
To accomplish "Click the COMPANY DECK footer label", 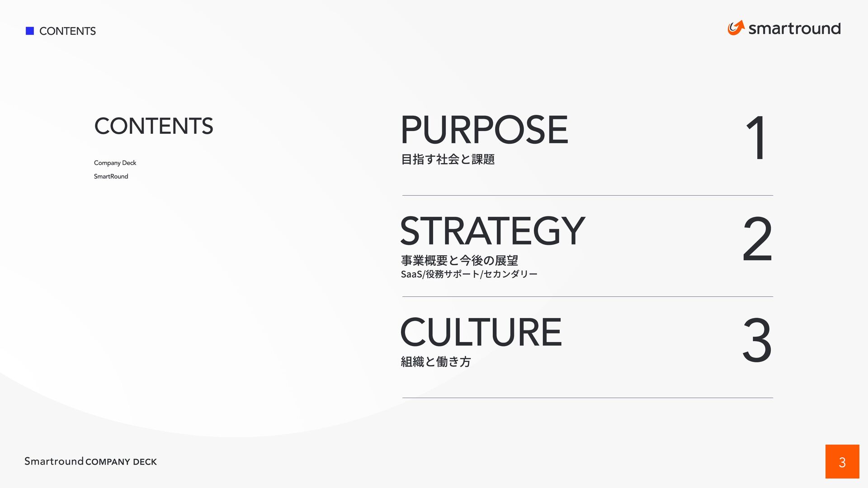I will click(121, 462).
